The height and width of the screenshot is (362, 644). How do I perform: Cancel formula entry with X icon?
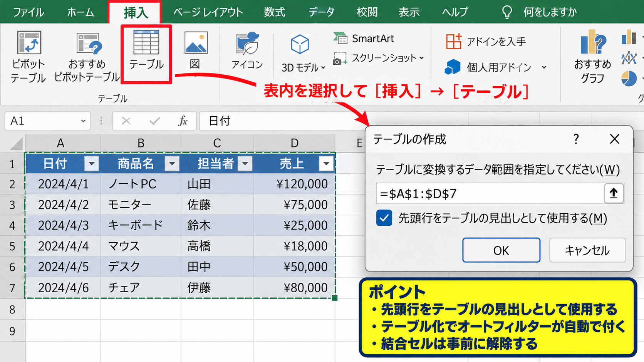point(126,121)
